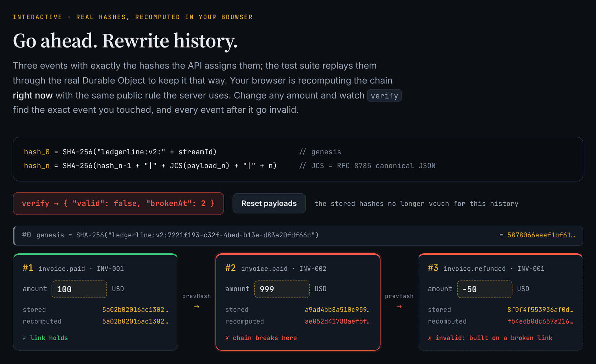The width and height of the screenshot is (596, 364).
Task: Click the #3 invoice.refunded header
Action: click(x=486, y=268)
